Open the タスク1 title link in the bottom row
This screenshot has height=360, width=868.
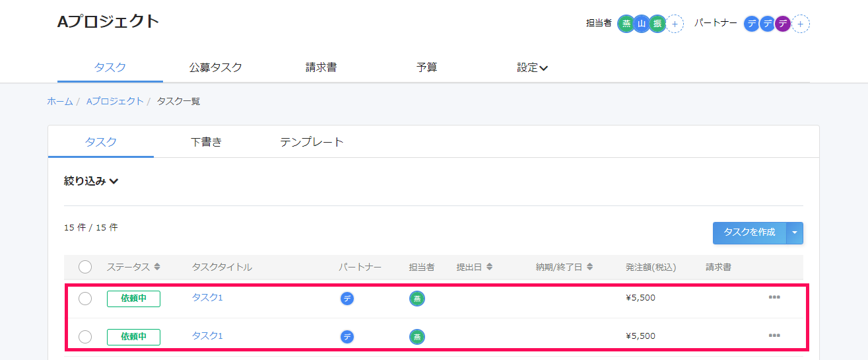(207, 336)
